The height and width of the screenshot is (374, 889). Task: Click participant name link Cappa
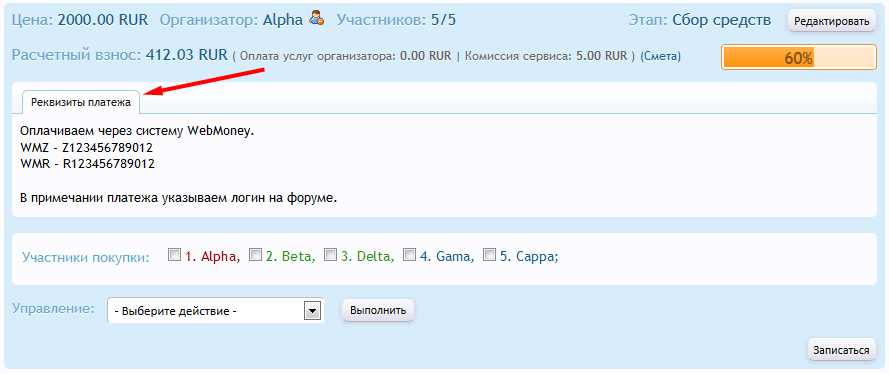tap(534, 257)
